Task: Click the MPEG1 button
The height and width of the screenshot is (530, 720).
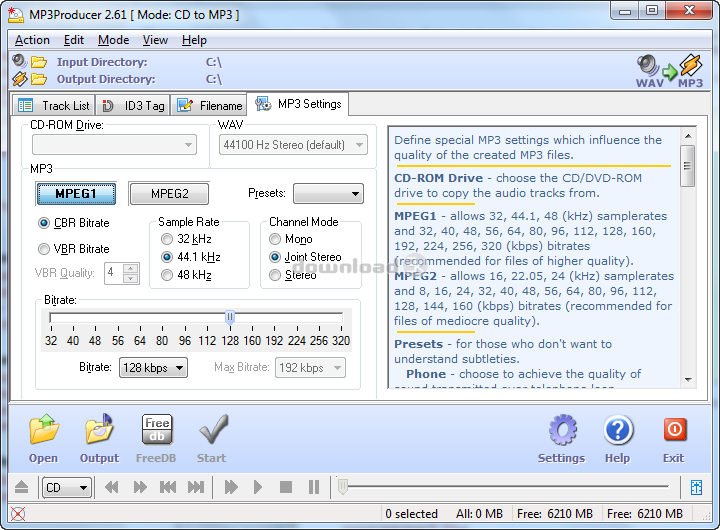Action: pos(76,193)
